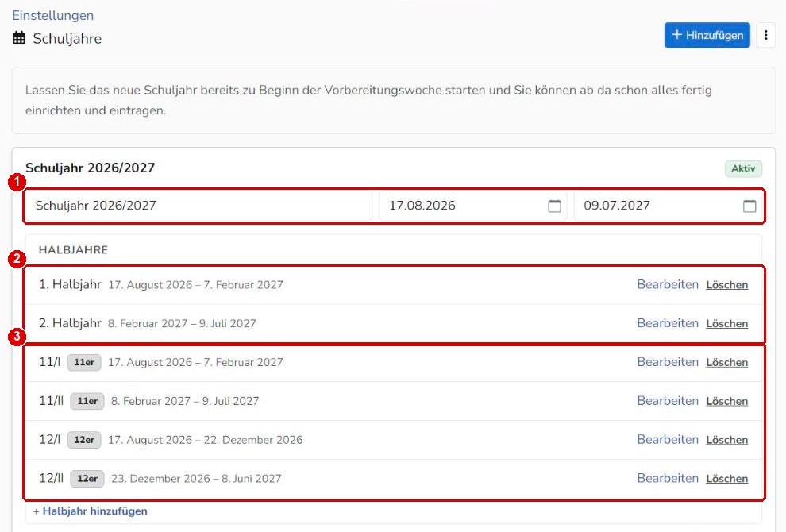Select the '12/II' row label
Image resolution: width=786 pixels, height=532 pixels.
pyautogui.click(x=51, y=478)
